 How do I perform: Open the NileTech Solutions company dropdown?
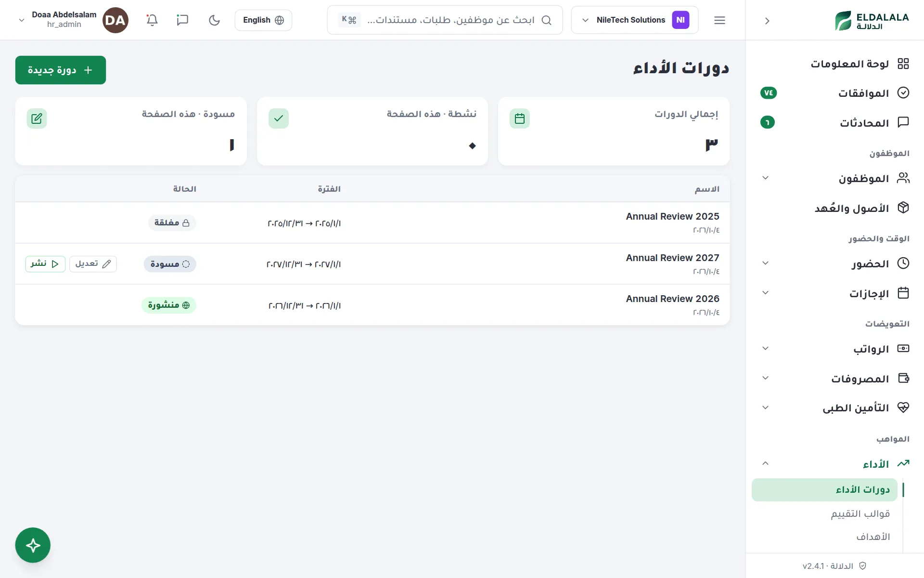634,20
